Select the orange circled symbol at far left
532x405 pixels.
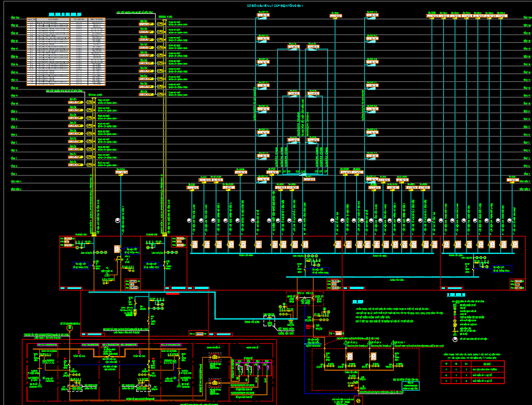coord(70,327)
